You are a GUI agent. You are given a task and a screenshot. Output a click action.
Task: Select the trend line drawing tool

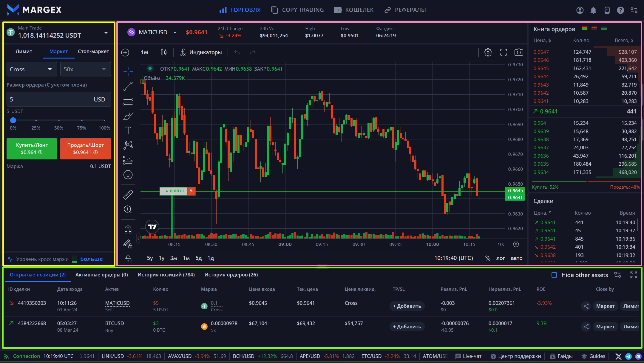tap(128, 86)
